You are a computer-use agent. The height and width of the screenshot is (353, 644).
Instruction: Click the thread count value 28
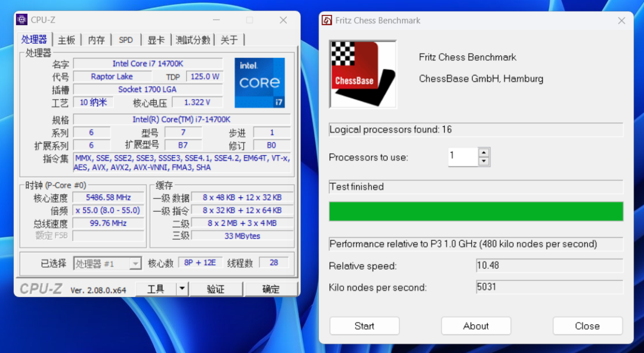[x=274, y=262]
